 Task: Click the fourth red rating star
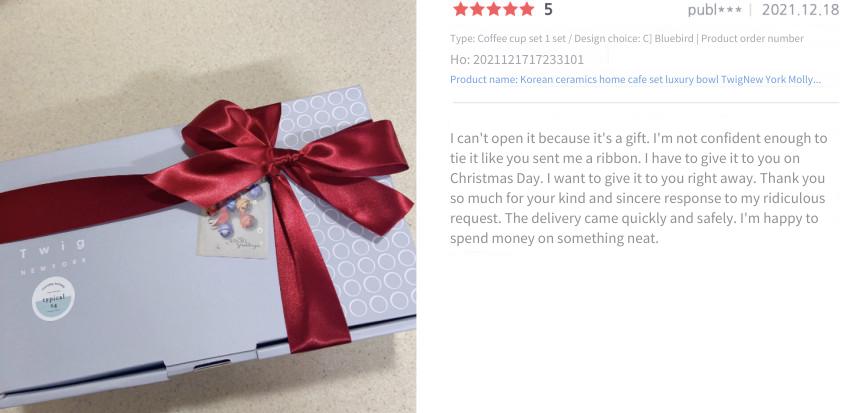point(510,9)
